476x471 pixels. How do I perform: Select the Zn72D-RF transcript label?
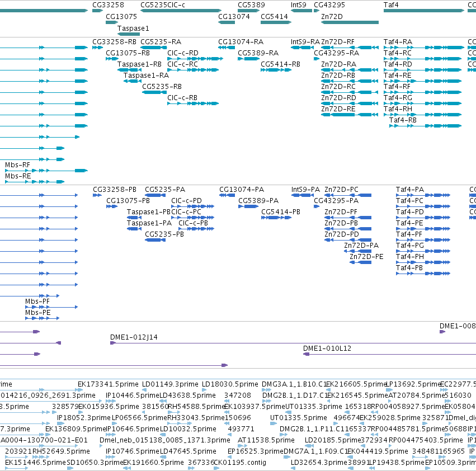338,41
